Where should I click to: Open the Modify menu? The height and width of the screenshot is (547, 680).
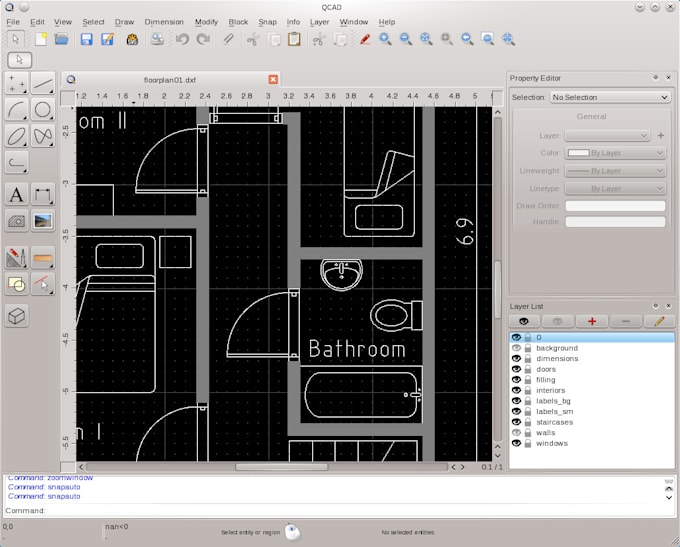206,22
